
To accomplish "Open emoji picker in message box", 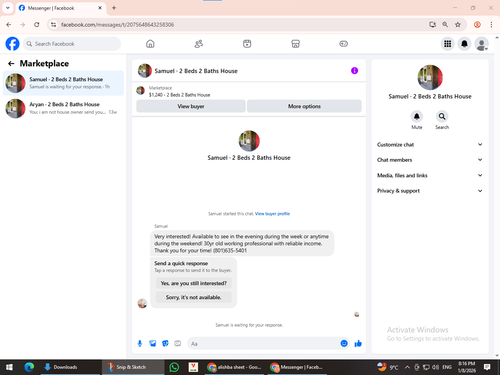I will [x=344, y=343].
